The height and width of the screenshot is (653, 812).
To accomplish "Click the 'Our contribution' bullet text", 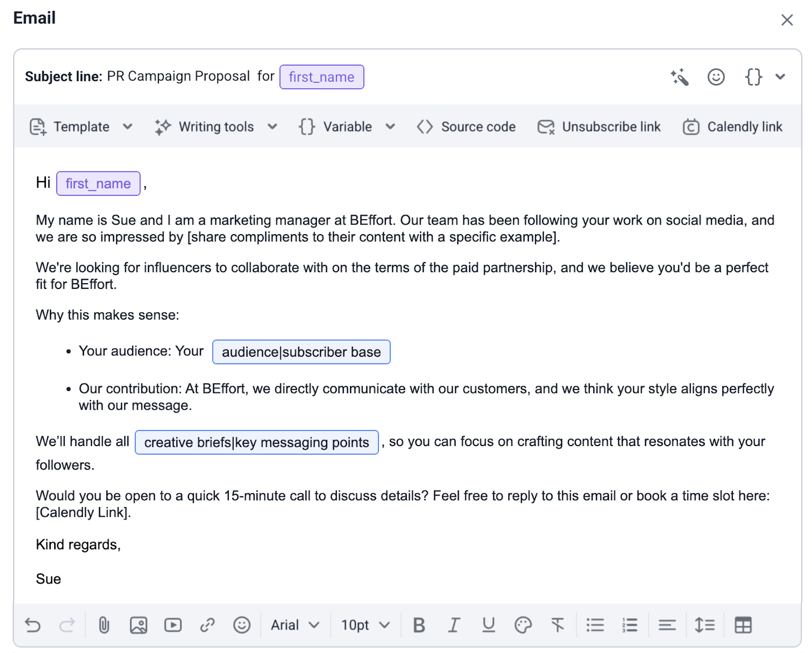I will 426,397.
